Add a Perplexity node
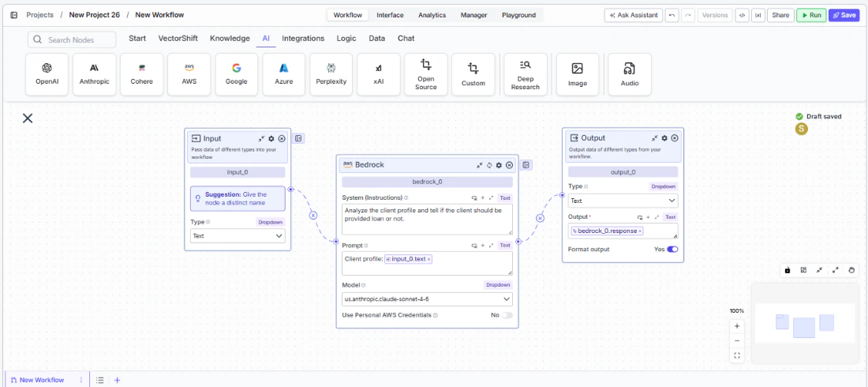Screen dimensions: 868x387 click(331, 74)
